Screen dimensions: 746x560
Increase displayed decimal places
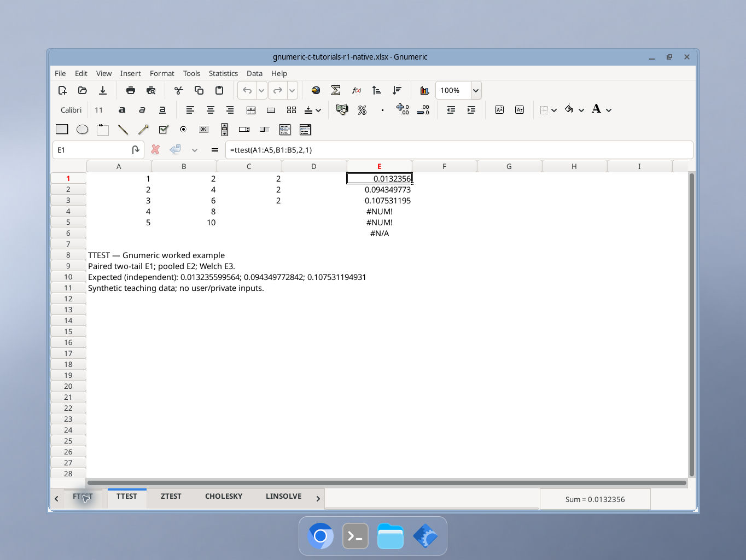point(403,110)
